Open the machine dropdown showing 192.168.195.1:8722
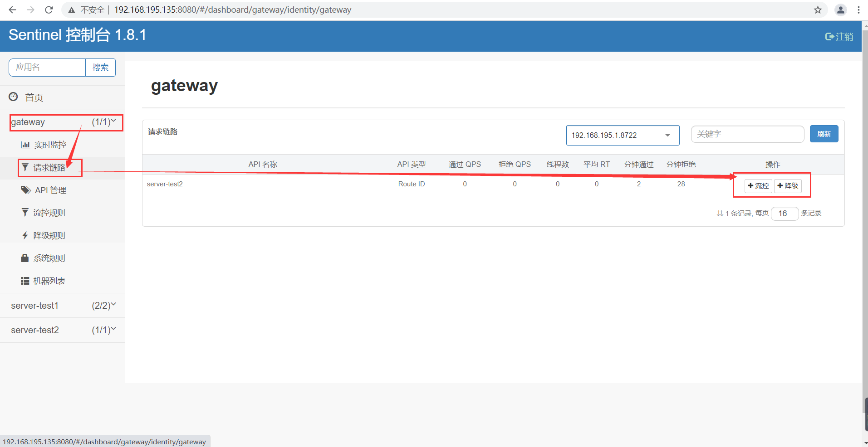The image size is (868, 447). 623,135
